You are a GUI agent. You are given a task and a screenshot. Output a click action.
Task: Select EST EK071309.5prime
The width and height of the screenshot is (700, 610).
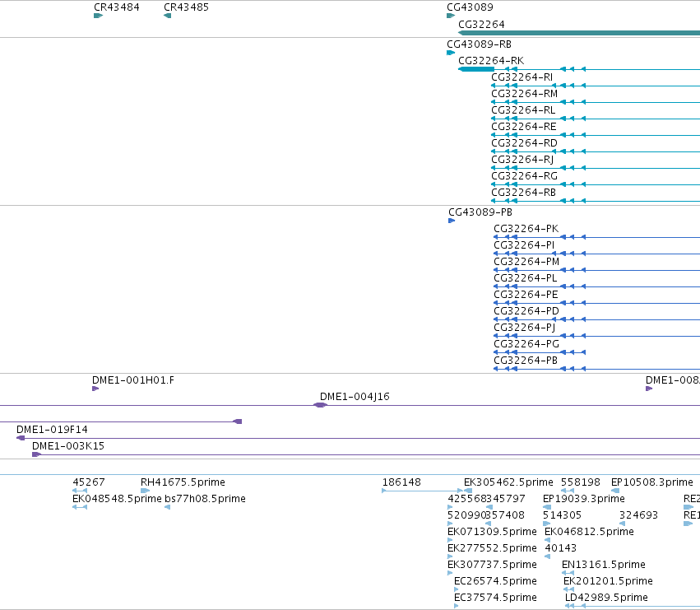(492, 533)
